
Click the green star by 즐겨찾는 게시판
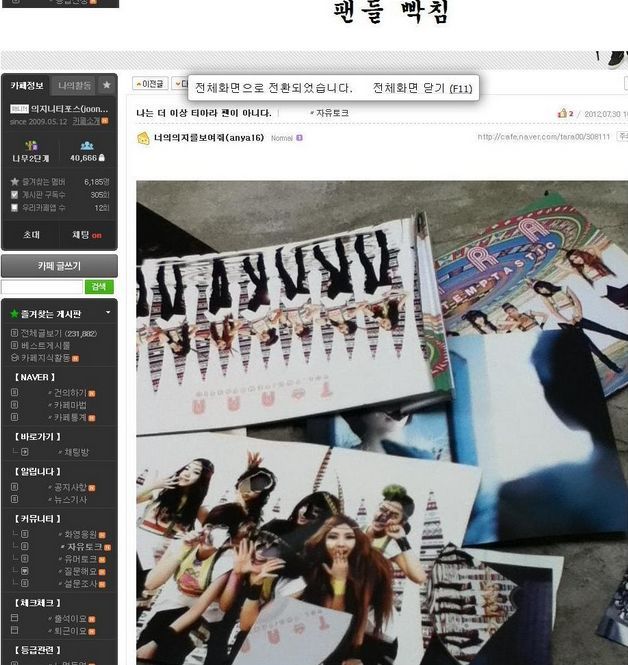tap(14, 313)
